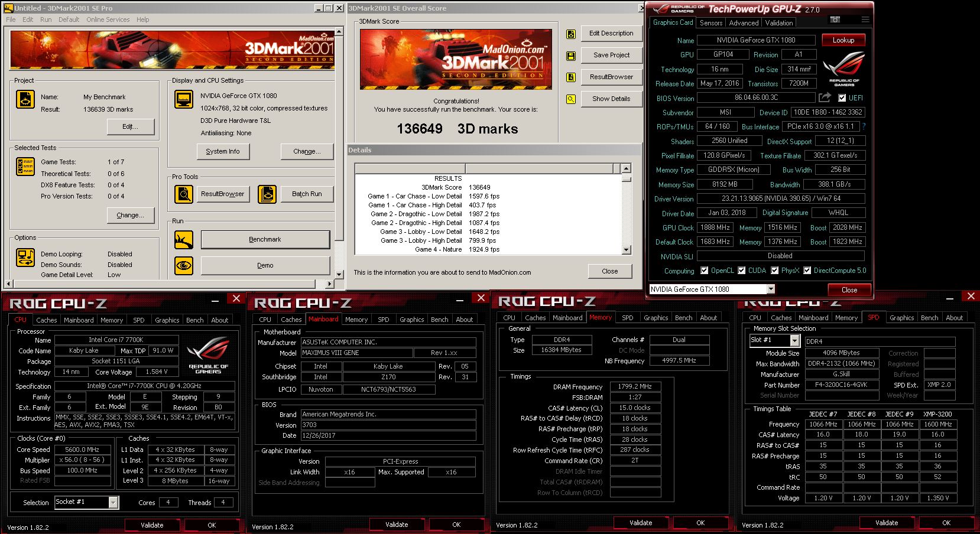Minimize the CPU-Z Mainboard window
Viewport: 980px width, 534px height.
[x=461, y=299]
